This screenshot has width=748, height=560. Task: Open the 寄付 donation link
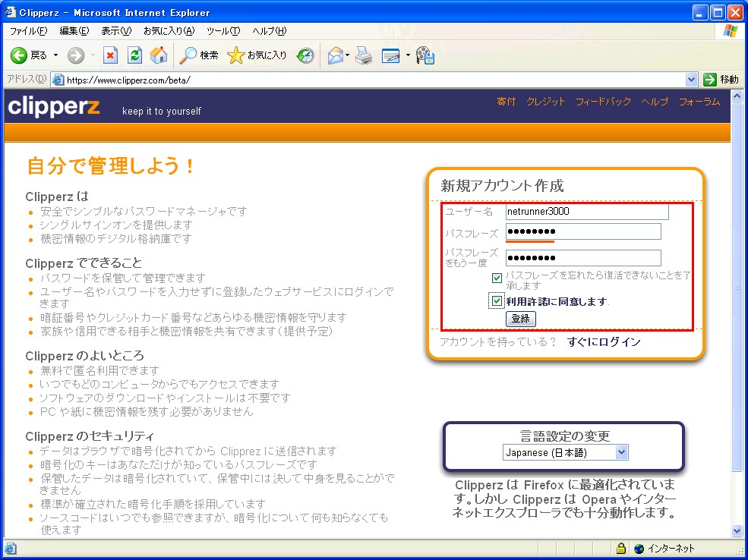(x=507, y=102)
